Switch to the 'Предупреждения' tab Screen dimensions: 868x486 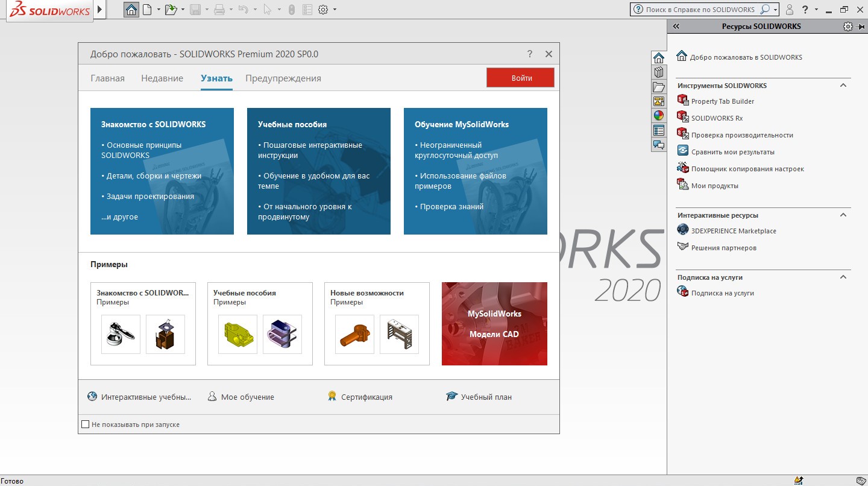click(x=283, y=78)
